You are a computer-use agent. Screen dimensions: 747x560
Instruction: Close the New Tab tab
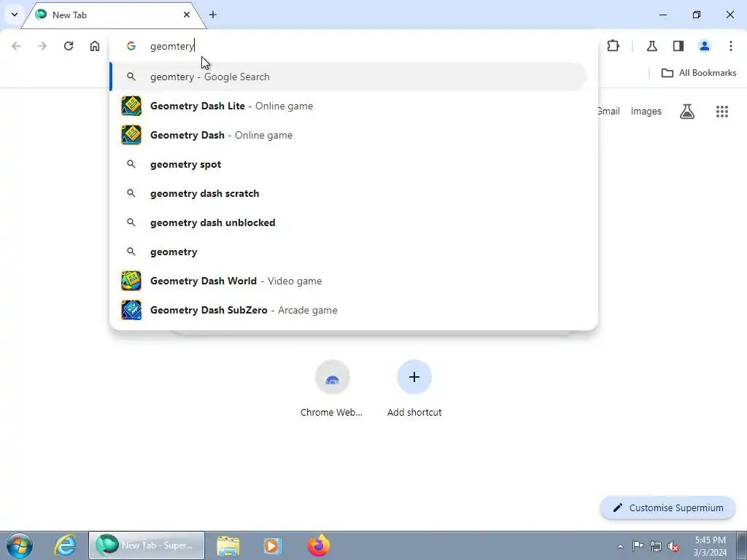click(x=187, y=15)
